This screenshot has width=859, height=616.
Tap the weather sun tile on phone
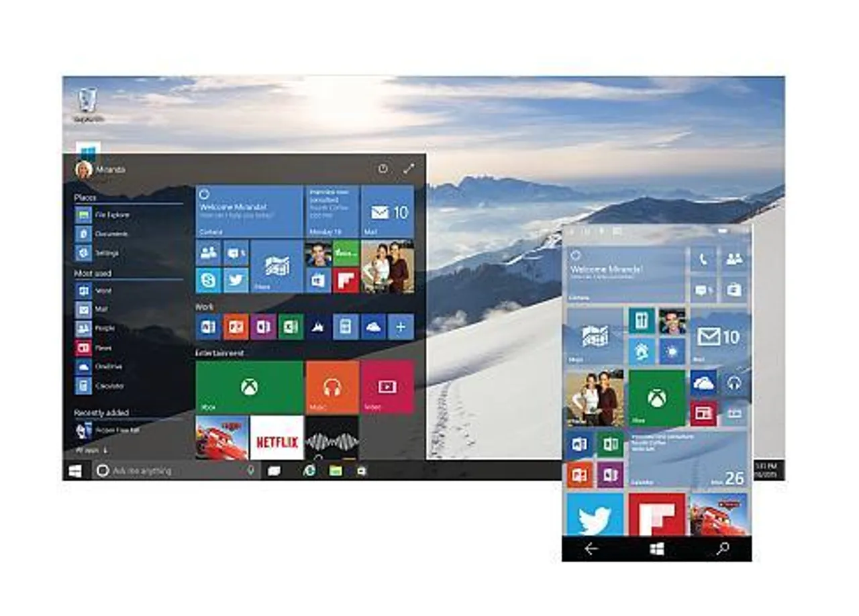[672, 352]
